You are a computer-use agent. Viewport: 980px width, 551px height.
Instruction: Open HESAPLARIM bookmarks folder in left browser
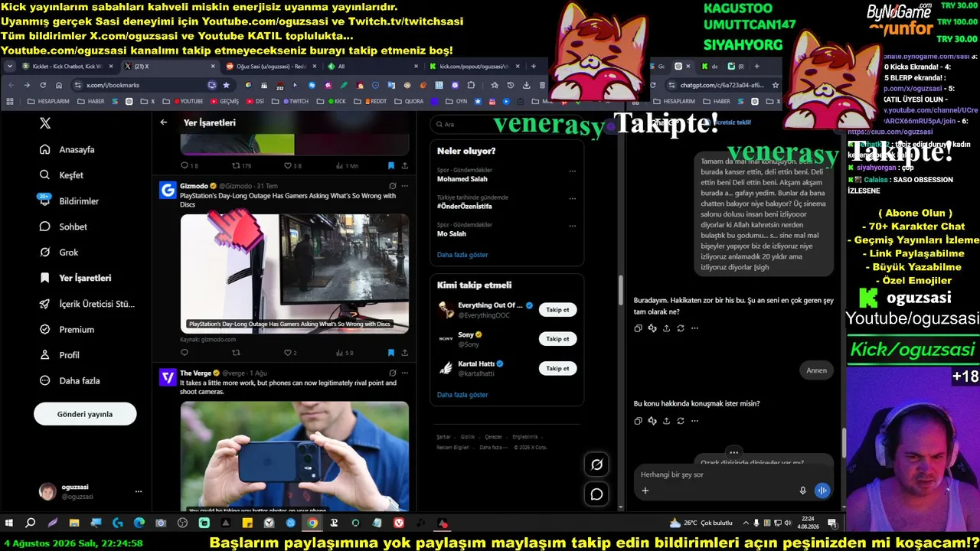47,101
